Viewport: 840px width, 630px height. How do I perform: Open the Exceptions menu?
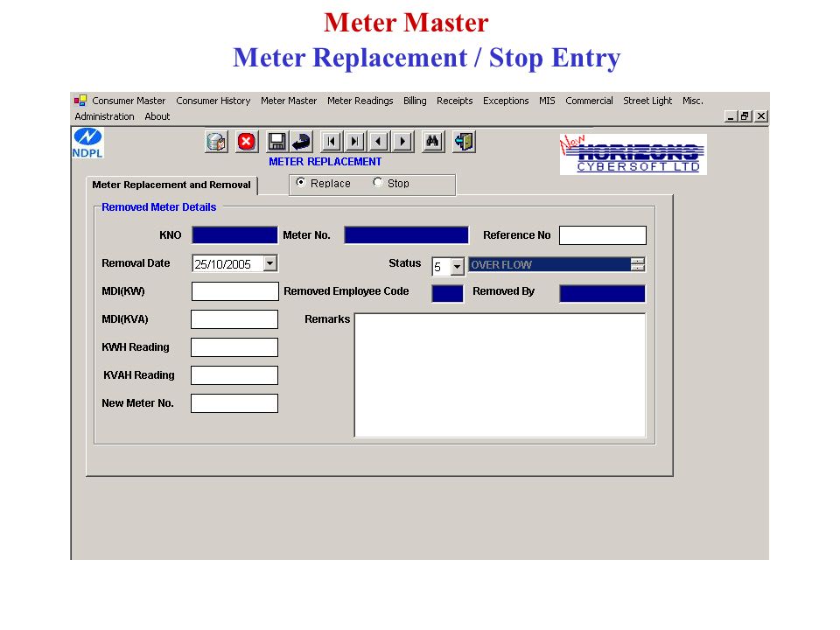(506, 101)
